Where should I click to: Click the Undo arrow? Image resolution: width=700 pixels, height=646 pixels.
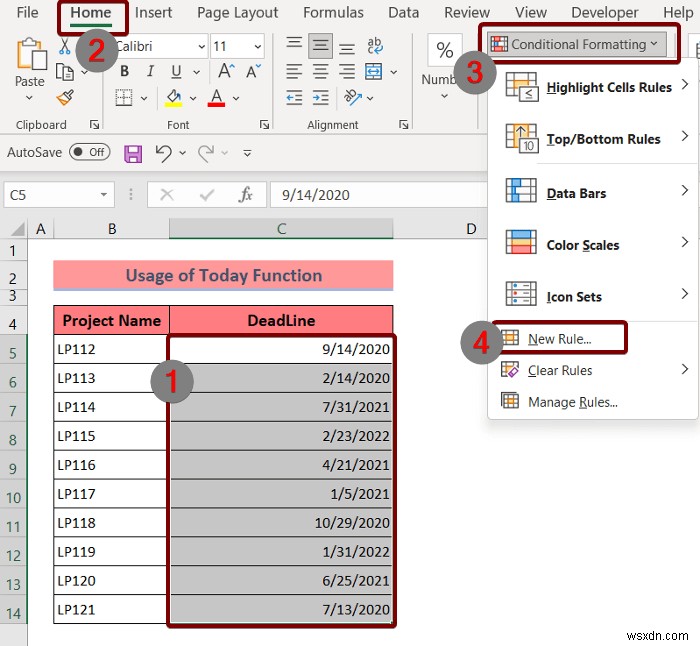tap(163, 153)
